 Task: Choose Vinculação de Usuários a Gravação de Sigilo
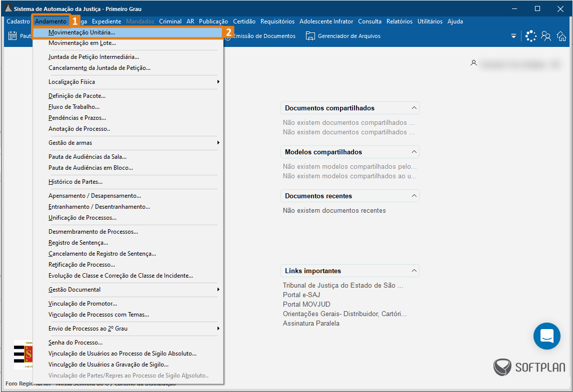(x=128, y=365)
